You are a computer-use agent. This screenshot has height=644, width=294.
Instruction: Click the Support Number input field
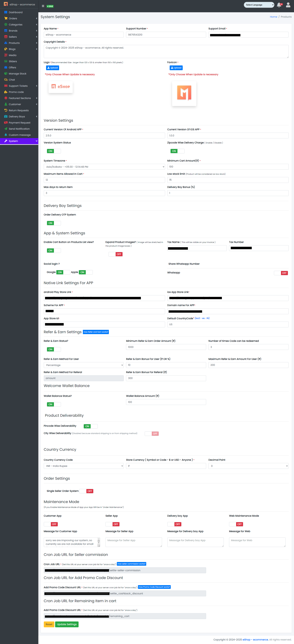point(166,35)
